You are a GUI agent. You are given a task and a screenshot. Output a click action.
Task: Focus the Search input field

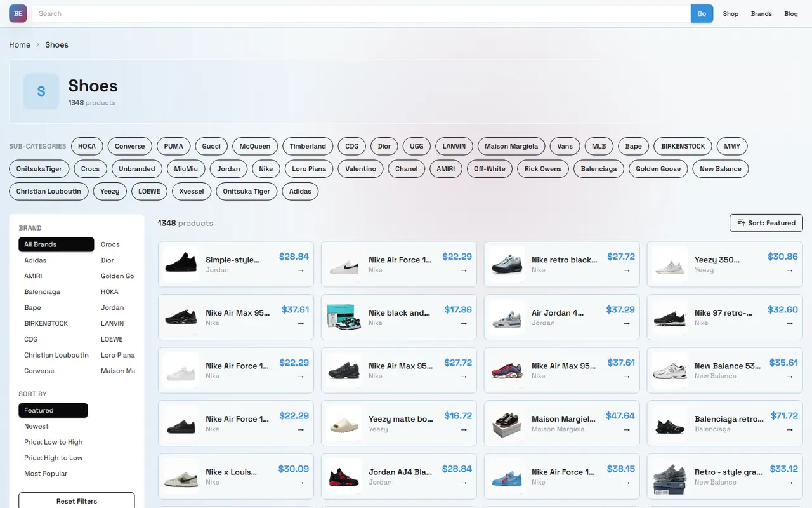(362, 13)
